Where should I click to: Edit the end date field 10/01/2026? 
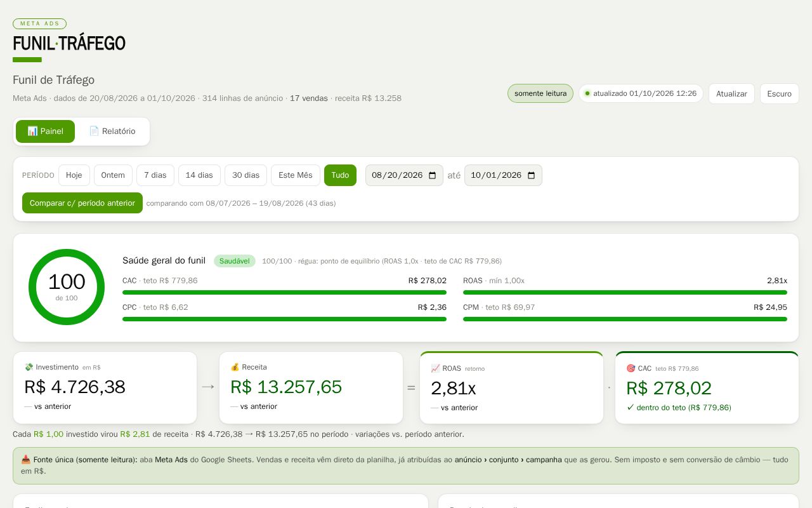503,175
